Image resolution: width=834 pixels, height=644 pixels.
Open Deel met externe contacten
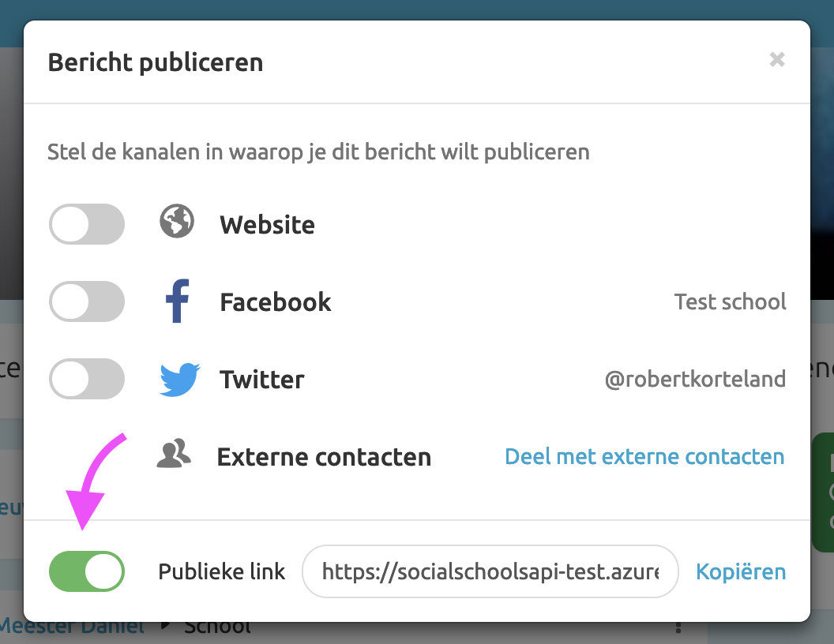pos(644,456)
